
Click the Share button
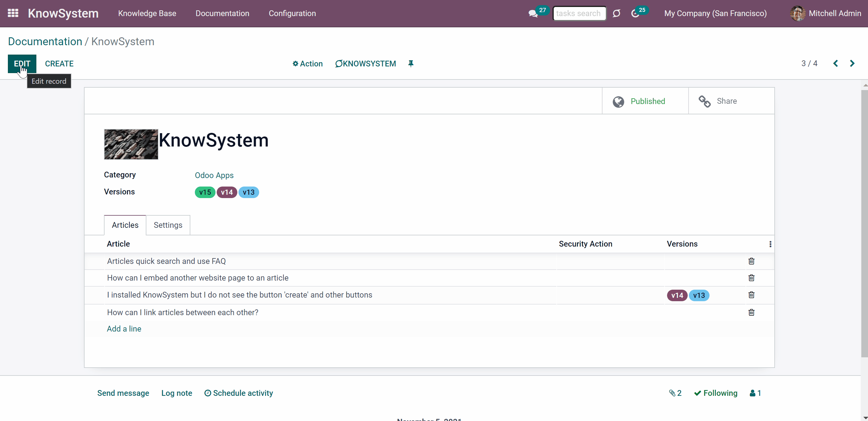point(731,101)
